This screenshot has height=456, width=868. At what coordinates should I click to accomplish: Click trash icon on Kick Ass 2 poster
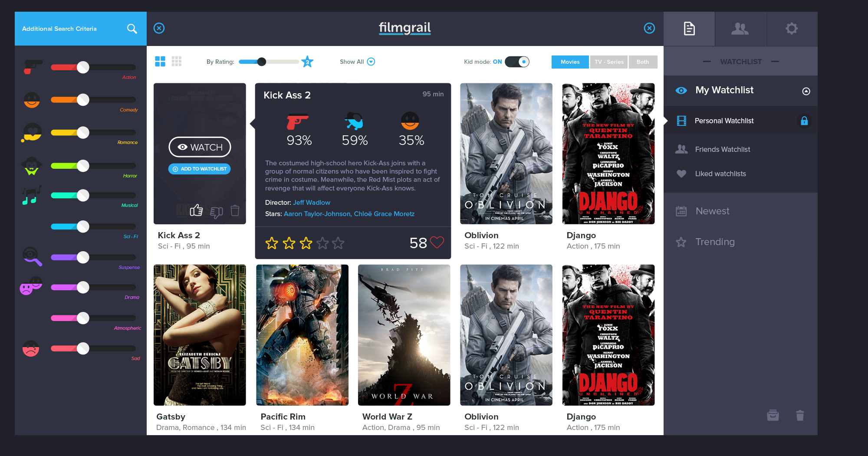coord(235,210)
